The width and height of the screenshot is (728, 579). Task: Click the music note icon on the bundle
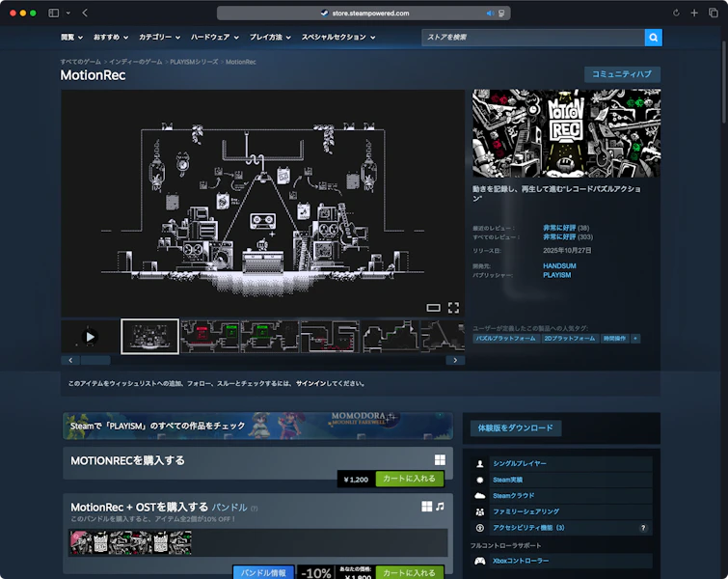point(440,507)
